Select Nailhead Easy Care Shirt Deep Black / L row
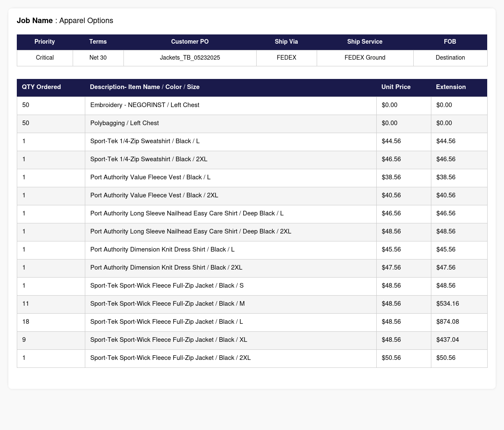 click(252, 214)
